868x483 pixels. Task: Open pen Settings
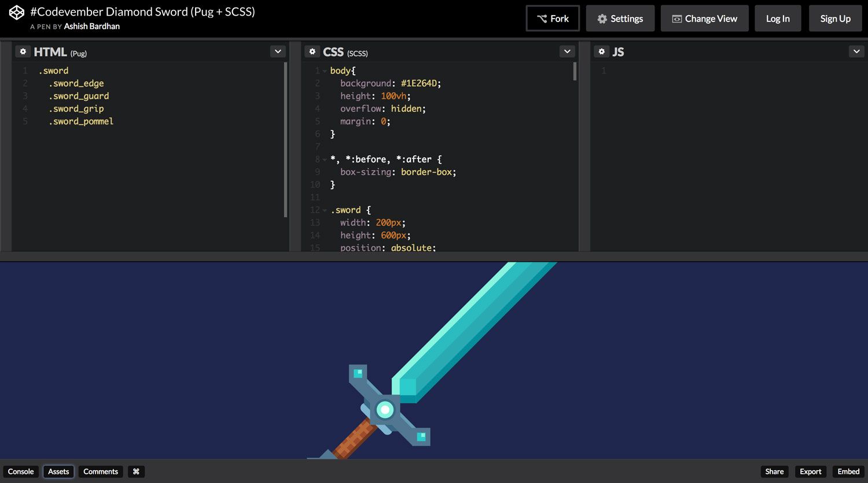620,19
